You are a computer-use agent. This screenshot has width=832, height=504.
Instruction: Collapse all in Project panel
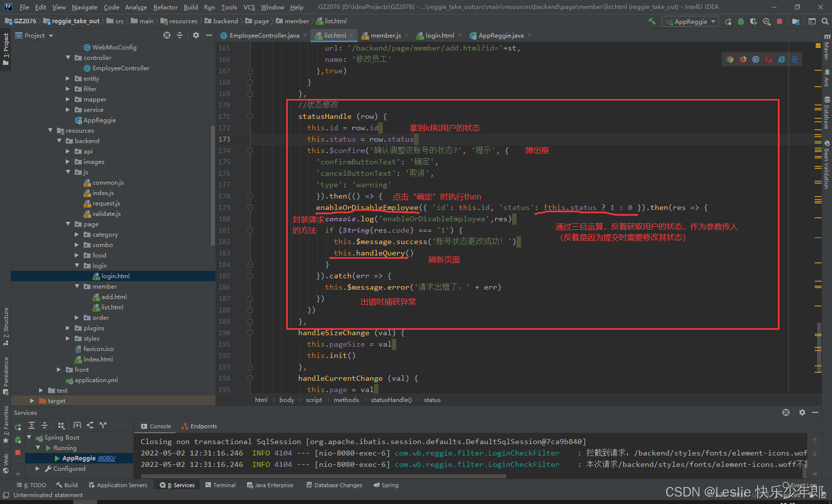pos(180,35)
